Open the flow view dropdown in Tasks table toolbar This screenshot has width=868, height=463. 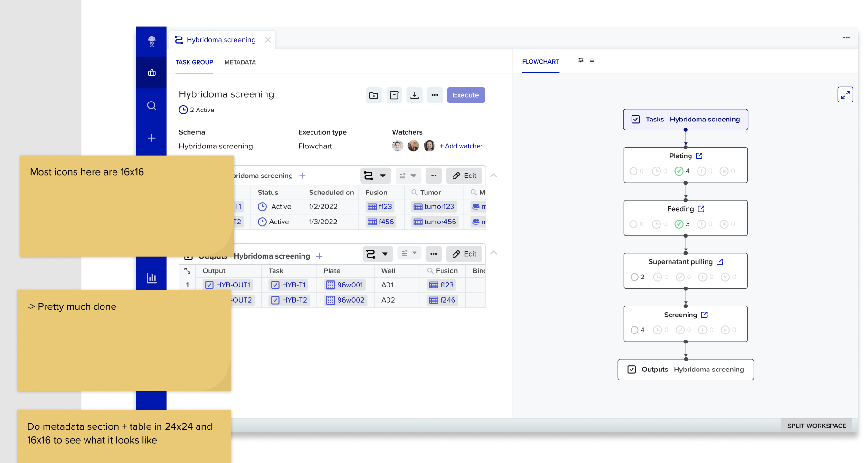[376, 176]
